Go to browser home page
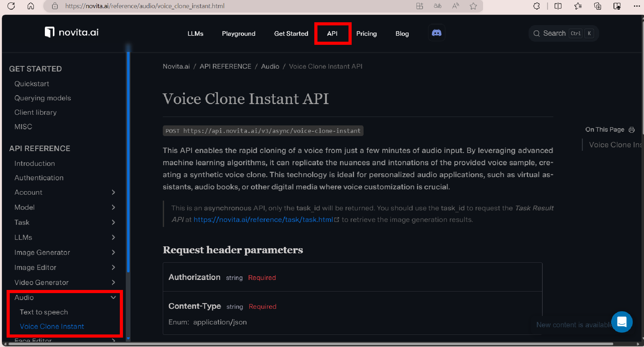 [x=31, y=6]
